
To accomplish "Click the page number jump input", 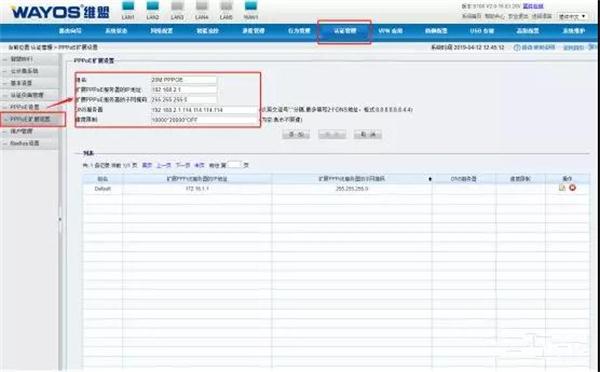I will [234, 165].
